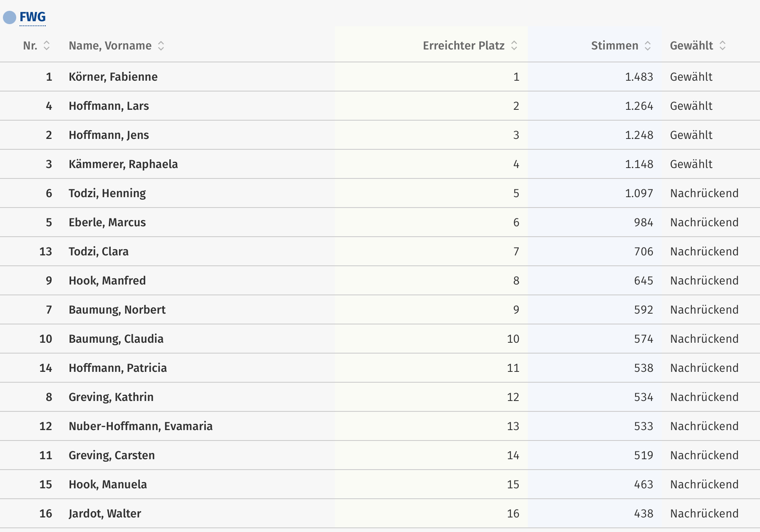The image size is (760, 532).
Task: Select the name Baumung, Claudia
Action: click(116, 339)
